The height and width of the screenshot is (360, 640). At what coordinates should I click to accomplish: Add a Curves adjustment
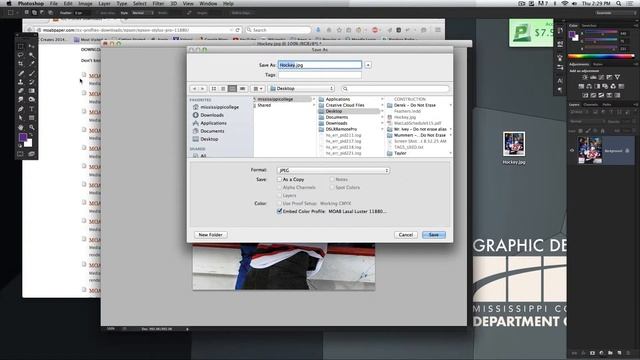(x=601, y=77)
